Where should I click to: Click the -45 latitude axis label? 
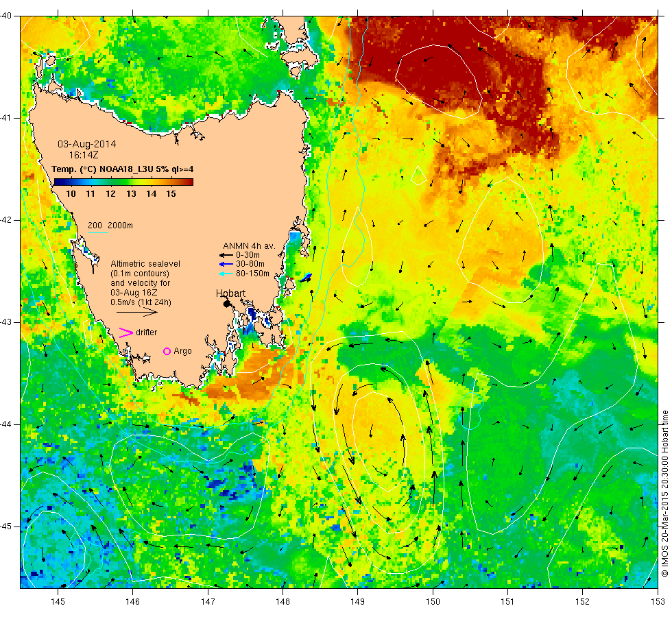click(x=5, y=527)
